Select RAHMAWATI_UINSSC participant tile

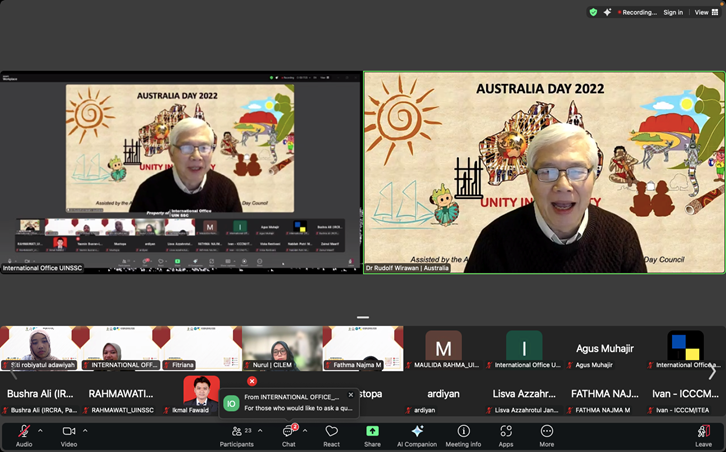pyautogui.click(x=121, y=394)
